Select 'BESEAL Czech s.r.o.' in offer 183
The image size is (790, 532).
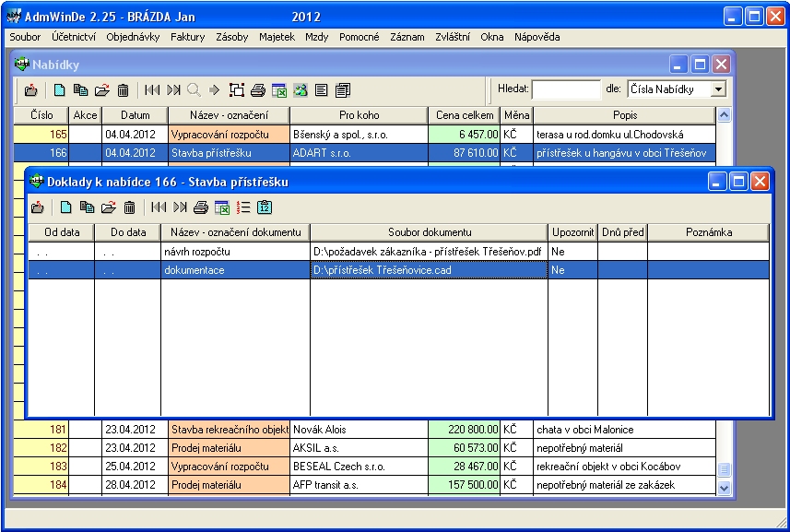[360, 466]
